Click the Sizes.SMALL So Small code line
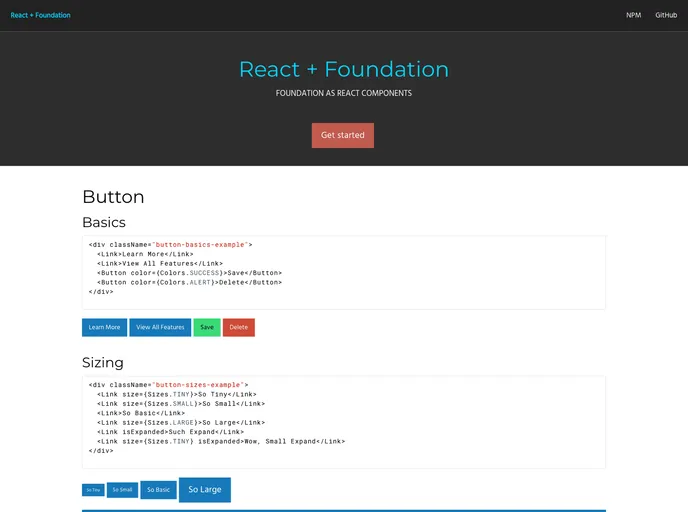688x512 pixels. coord(181,404)
